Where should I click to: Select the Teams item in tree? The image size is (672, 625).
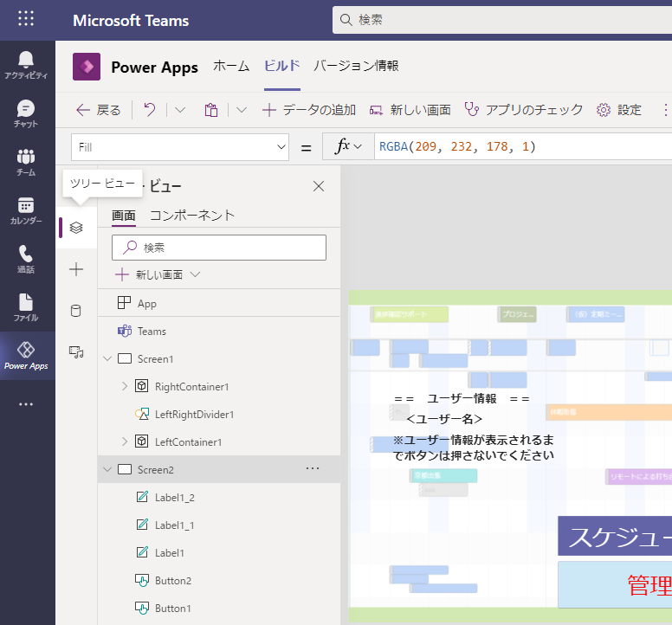(219, 332)
